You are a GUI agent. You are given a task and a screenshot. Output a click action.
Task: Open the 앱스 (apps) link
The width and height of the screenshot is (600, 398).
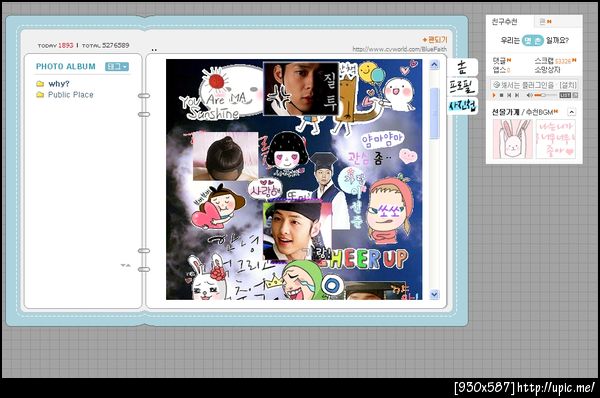(499, 70)
